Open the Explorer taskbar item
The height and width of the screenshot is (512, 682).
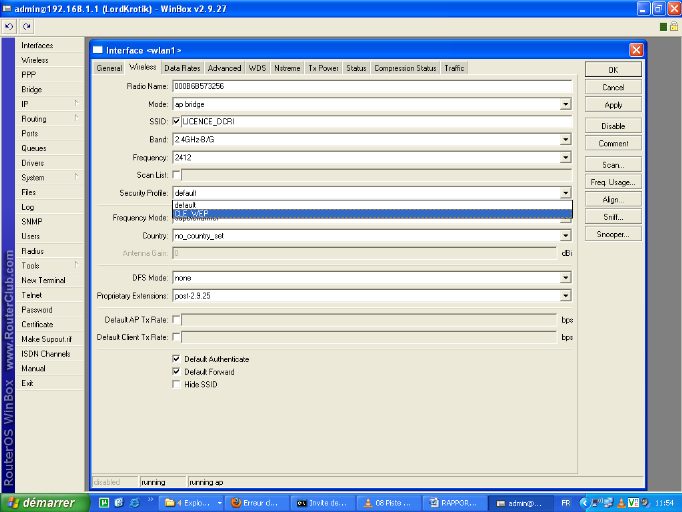click(x=191, y=503)
